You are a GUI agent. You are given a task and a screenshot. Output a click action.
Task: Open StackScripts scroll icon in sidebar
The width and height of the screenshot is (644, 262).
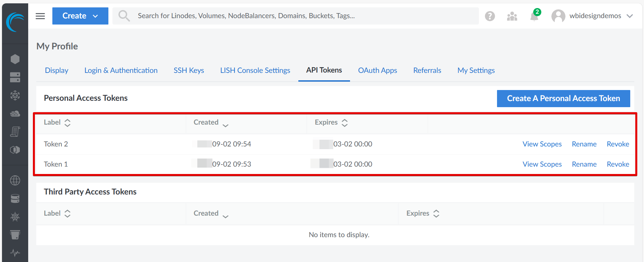[15, 132]
